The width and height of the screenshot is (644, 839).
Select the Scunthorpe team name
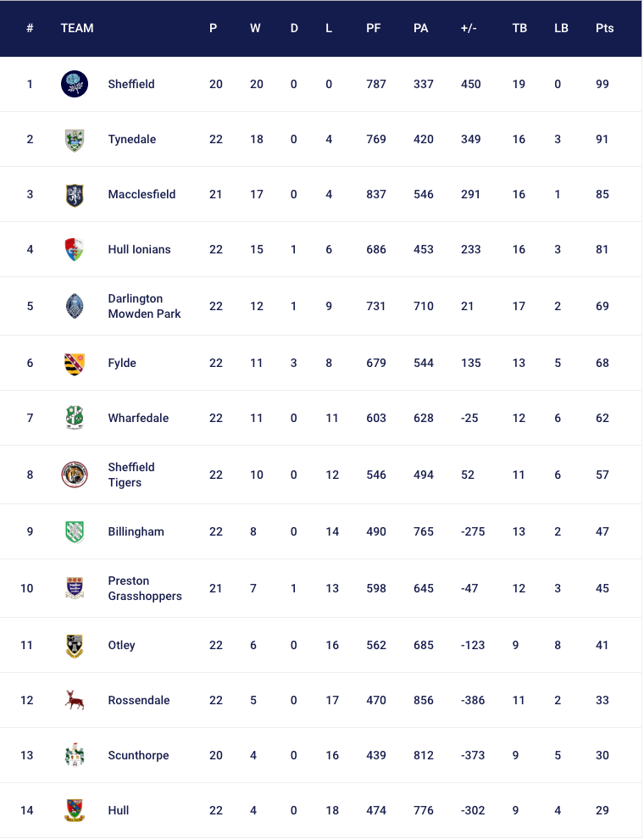[138, 756]
